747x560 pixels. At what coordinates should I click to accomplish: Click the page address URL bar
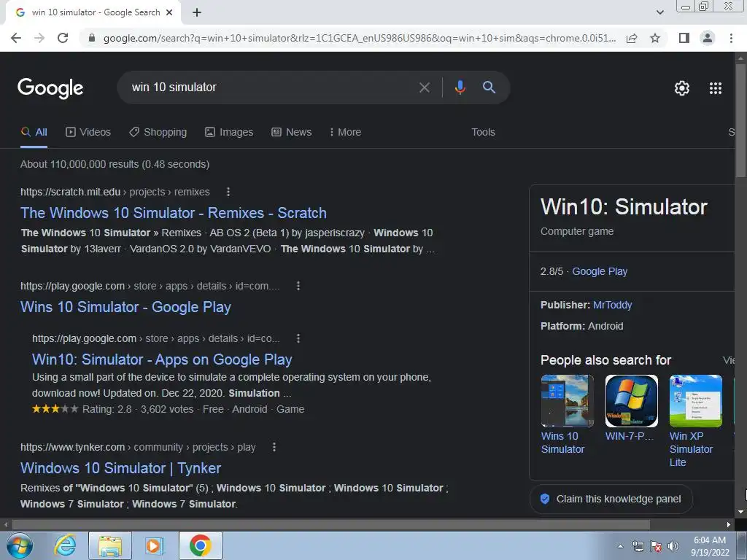360,38
